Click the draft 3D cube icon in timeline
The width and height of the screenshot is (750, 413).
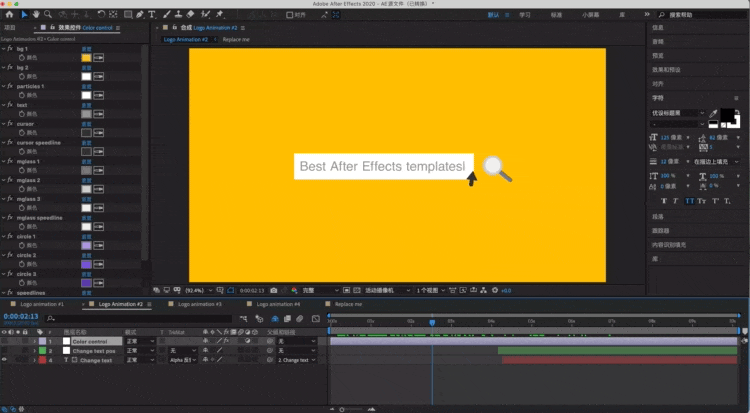tap(259, 318)
